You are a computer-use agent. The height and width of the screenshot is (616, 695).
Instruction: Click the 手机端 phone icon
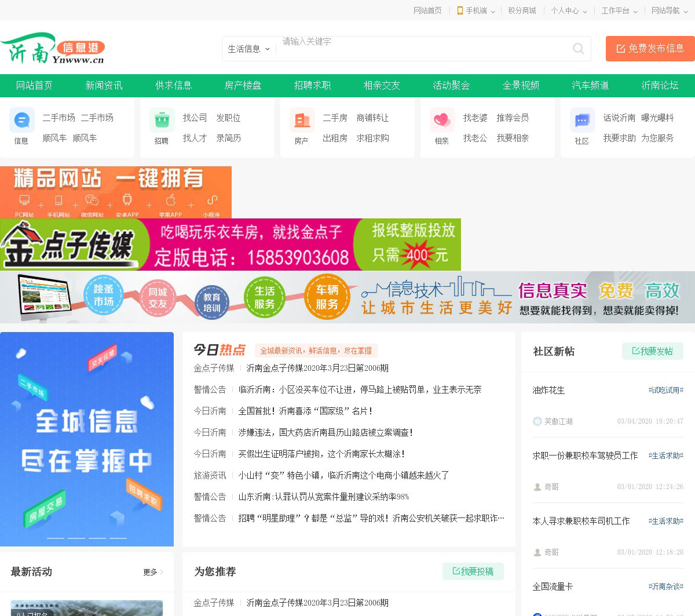[x=460, y=10]
